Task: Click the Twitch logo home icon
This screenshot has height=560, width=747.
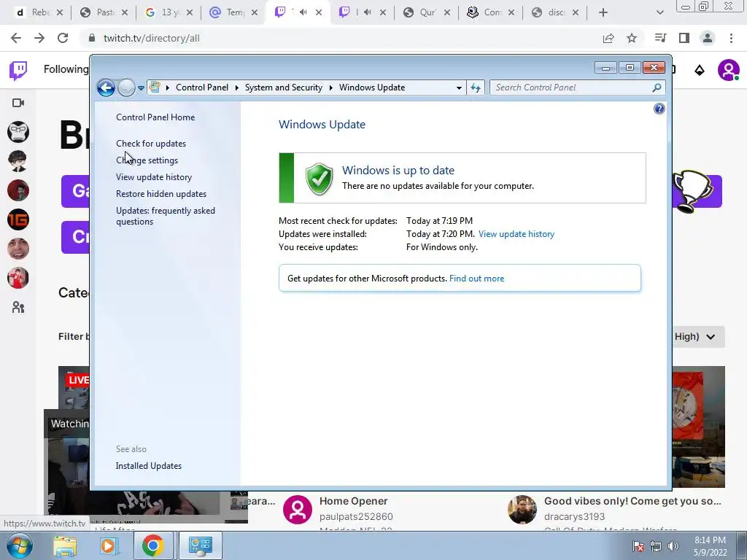Action: pos(18,70)
